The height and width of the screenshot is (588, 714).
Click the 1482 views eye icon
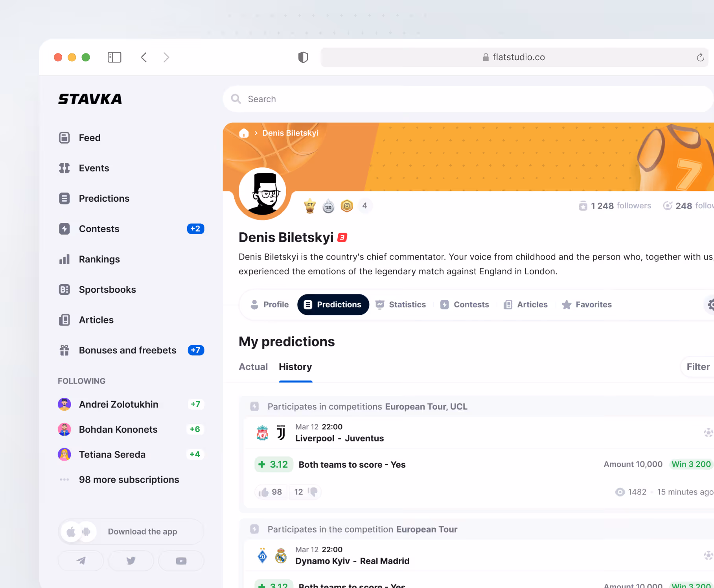[x=620, y=492]
